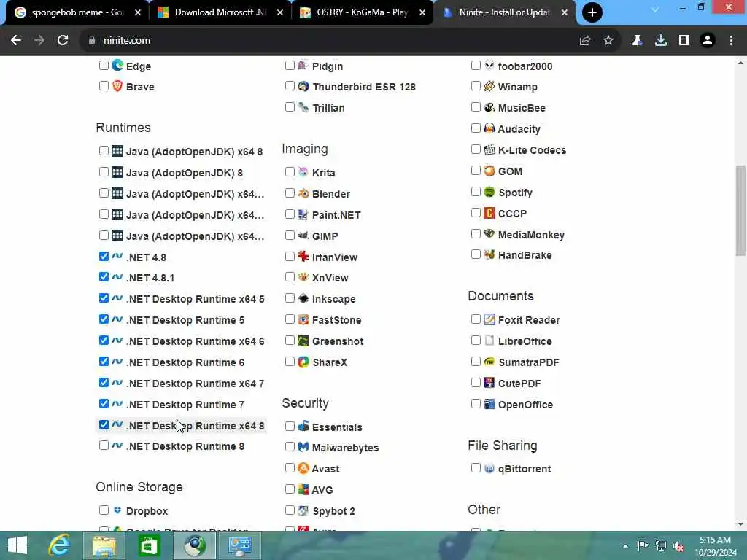Click the ShareX icon
The height and width of the screenshot is (560, 747).
tap(303, 362)
